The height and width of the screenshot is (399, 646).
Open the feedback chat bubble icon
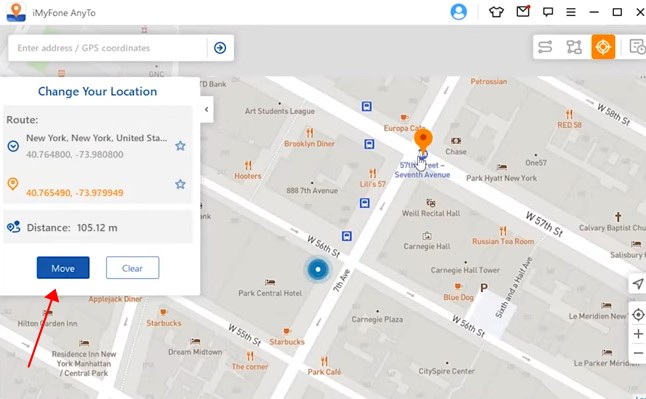coord(548,12)
